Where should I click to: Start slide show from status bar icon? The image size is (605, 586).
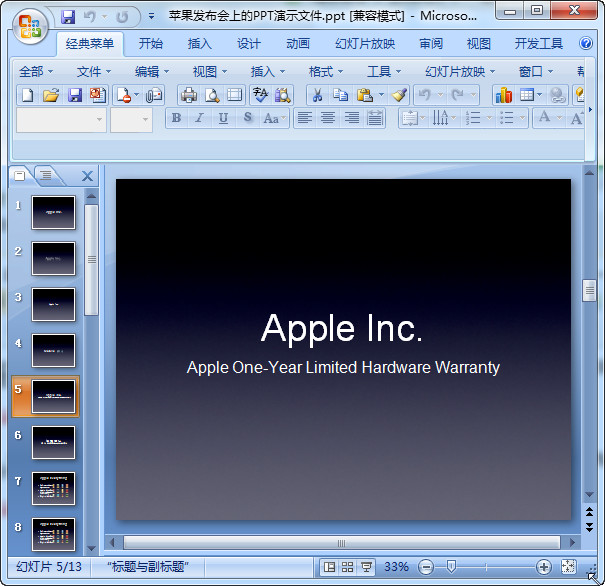click(366, 567)
